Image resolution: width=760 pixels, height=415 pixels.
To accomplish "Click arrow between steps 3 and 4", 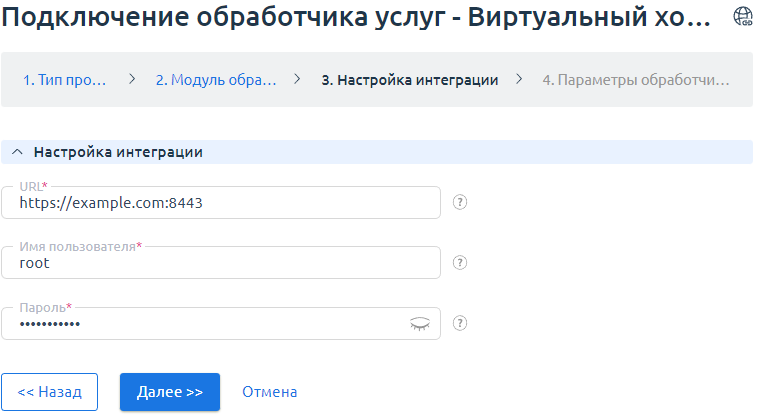I will [x=520, y=80].
